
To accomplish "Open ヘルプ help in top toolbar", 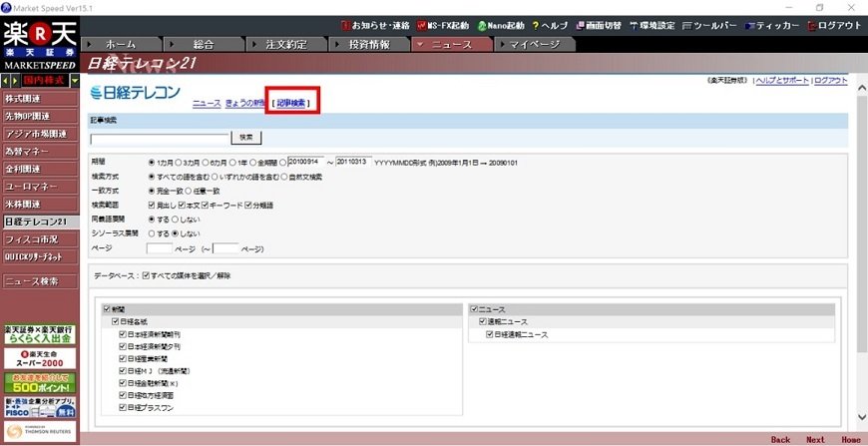I will click(550, 25).
